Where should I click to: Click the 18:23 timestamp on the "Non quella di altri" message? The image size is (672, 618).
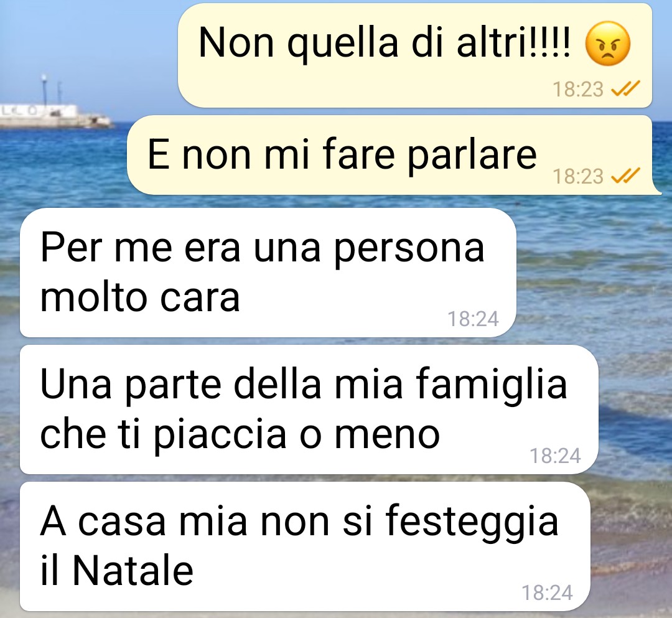point(577,90)
